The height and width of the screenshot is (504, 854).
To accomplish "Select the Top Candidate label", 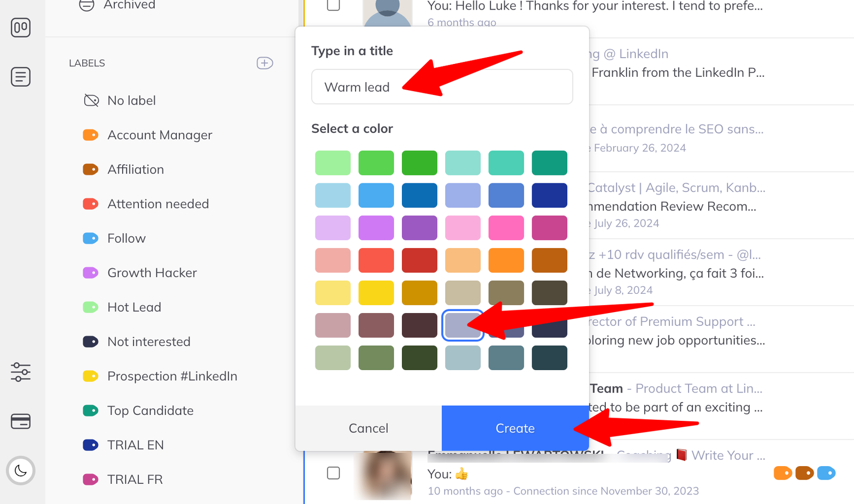I will 138,411.
